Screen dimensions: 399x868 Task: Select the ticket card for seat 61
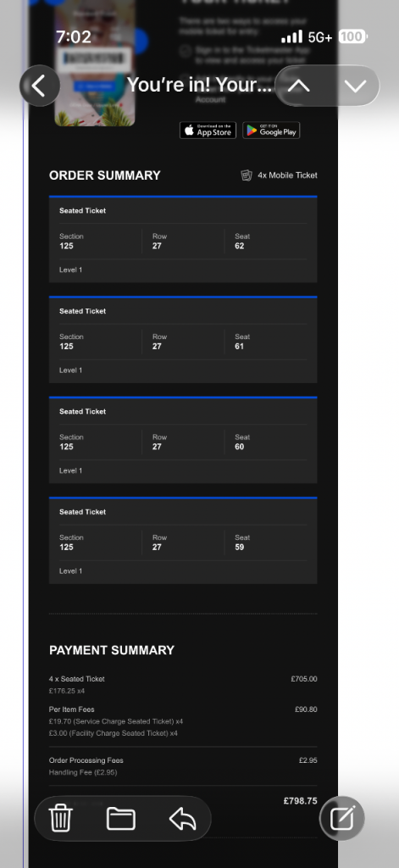coord(183,339)
